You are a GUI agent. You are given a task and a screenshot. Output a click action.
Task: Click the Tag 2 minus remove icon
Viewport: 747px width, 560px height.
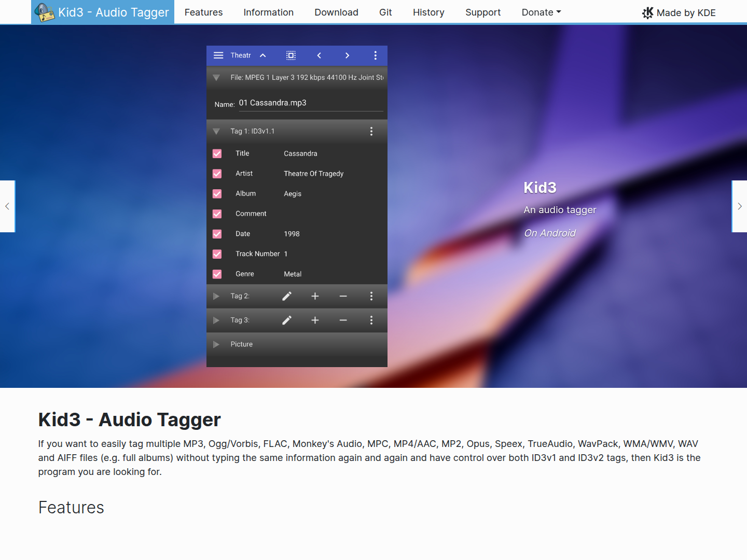tap(343, 296)
